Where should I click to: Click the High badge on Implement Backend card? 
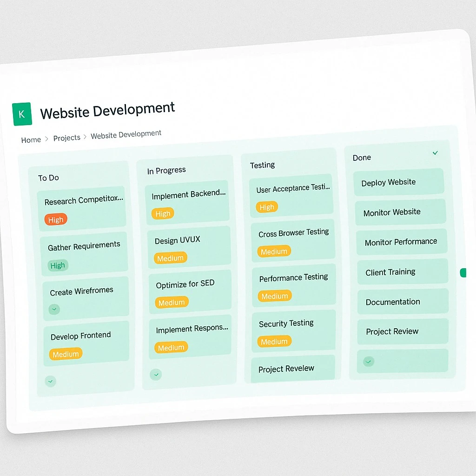(x=163, y=214)
